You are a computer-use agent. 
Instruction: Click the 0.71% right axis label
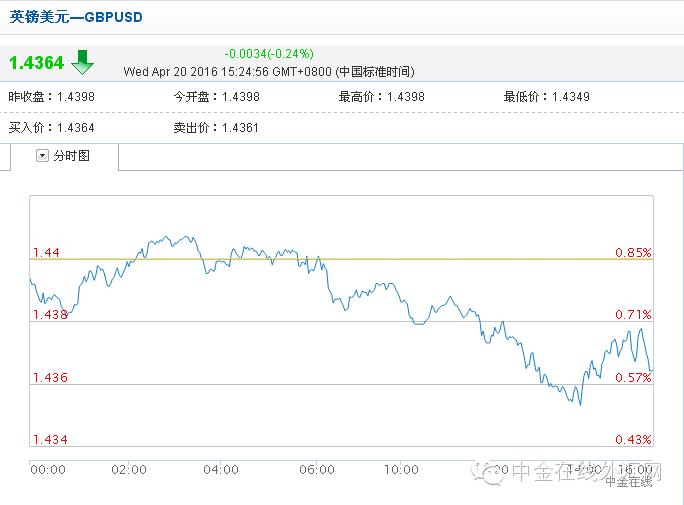tap(633, 314)
